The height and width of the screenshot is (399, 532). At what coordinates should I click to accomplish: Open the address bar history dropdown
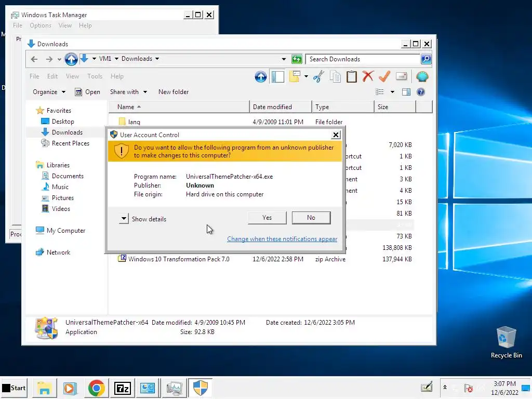pos(284,59)
